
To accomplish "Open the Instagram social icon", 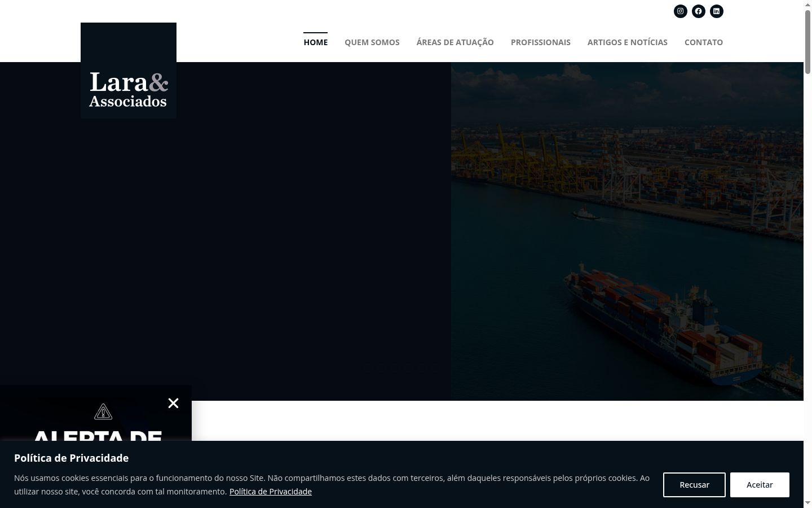I will point(681,11).
